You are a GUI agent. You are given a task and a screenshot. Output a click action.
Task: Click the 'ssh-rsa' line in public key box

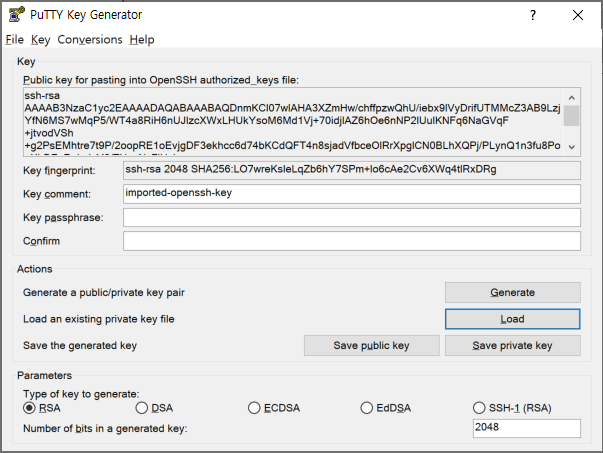click(42, 95)
